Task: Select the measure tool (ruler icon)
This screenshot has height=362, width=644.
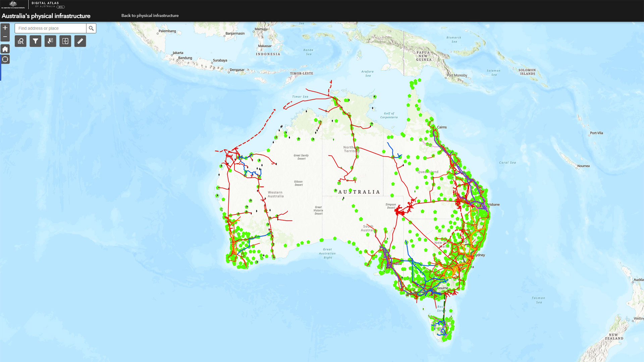Action: [80, 41]
